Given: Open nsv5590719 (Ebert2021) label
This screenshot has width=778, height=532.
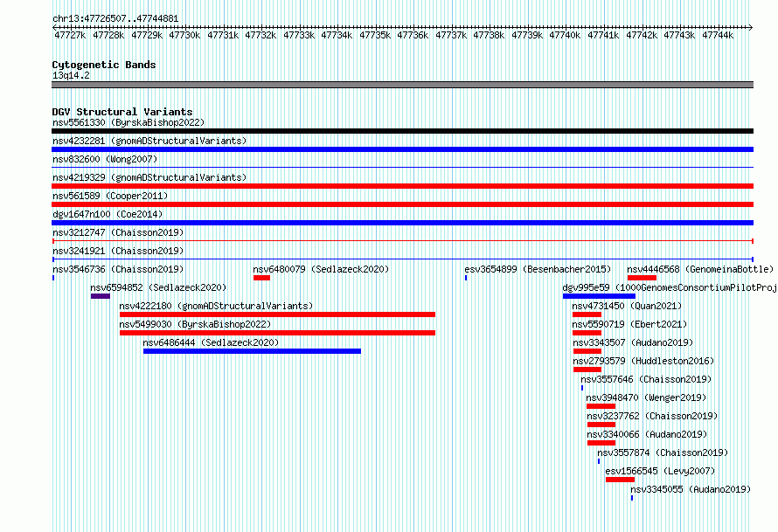Looking at the screenshot, I should click(629, 324).
